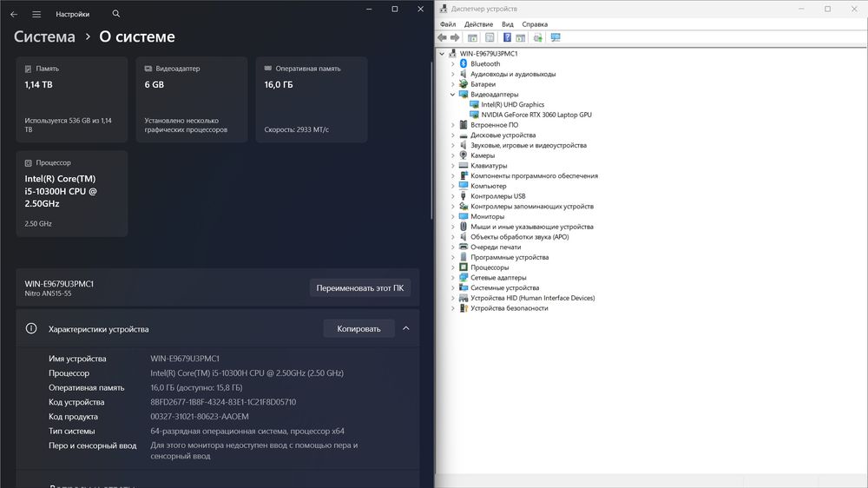The height and width of the screenshot is (488, 868).
Task: Open the Файл menu in Device Manager
Action: pyautogui.click(x=448, y=24)
